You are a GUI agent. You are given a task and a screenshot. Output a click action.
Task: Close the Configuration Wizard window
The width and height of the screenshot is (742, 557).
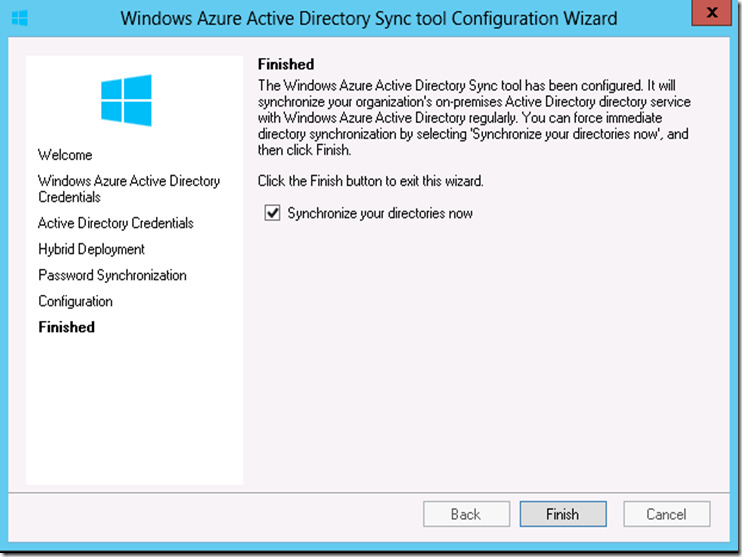click(711, 13)
